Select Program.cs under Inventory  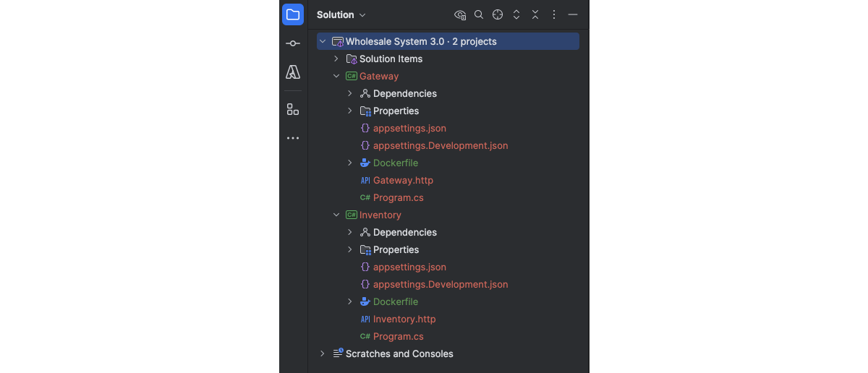click(x=399, y=336)
